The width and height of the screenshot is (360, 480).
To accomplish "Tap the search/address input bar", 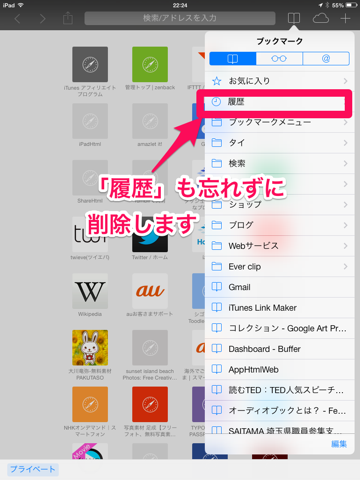I will click(180, 18).
